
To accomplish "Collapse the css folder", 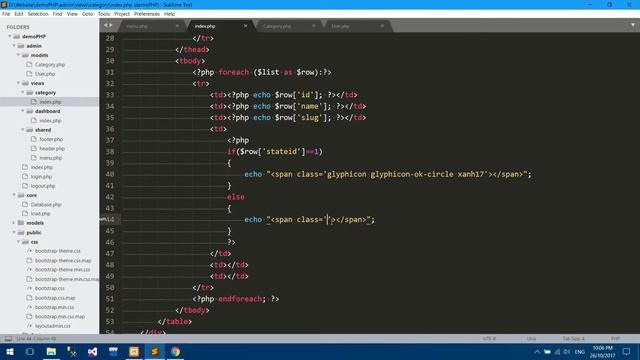I will (x=18, y=242).
